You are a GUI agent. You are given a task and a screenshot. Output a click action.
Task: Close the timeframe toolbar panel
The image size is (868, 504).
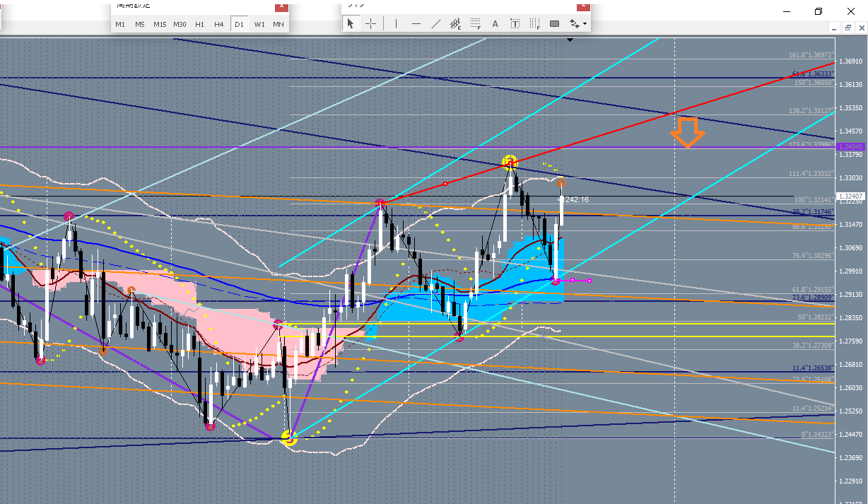tap(281, 6)
